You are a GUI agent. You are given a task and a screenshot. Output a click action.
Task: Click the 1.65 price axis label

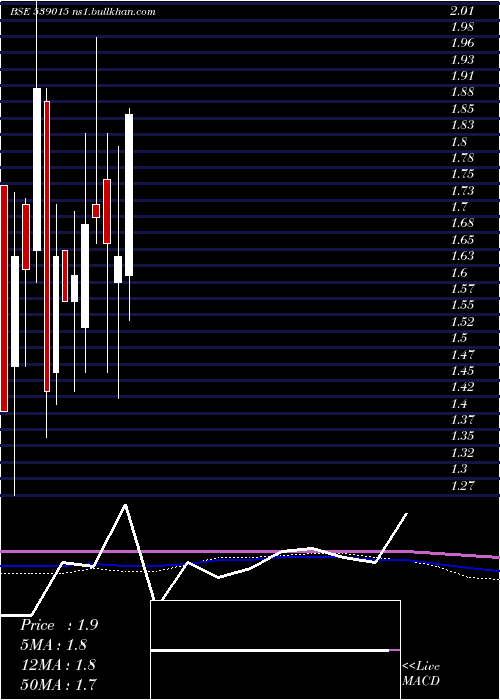[x=462, y=240]
